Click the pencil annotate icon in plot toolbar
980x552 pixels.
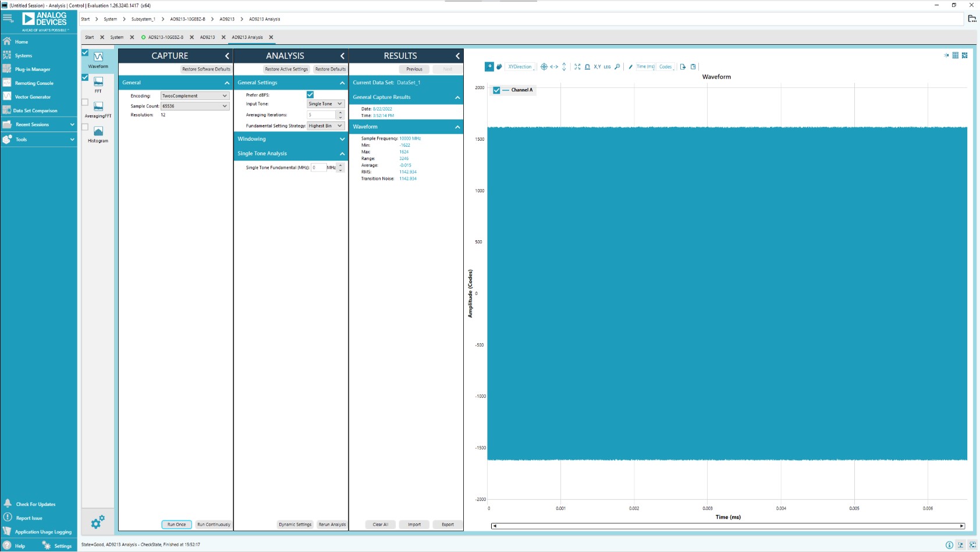click(x=630, y=67)
